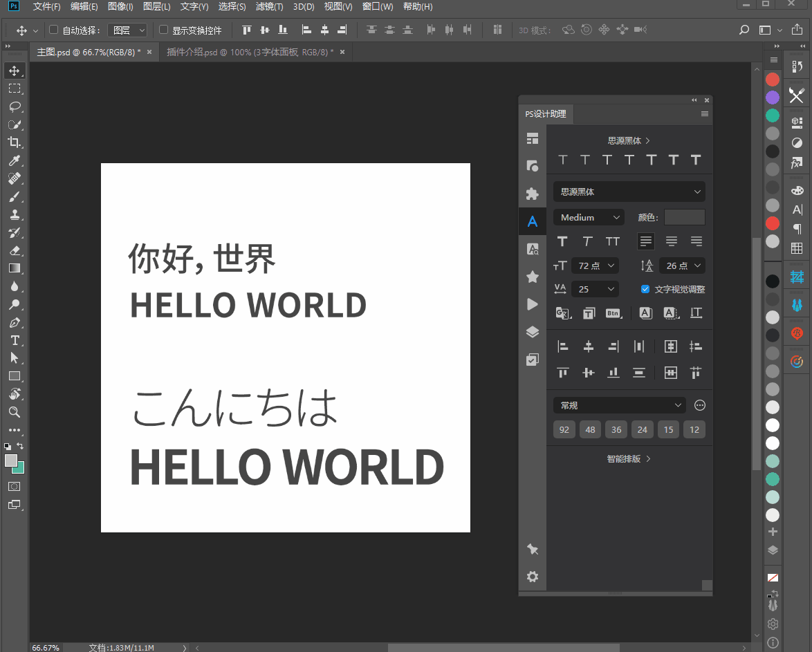Click the 48 preset size button
This screenshot has height=652, width=812.
pos(590,429)
